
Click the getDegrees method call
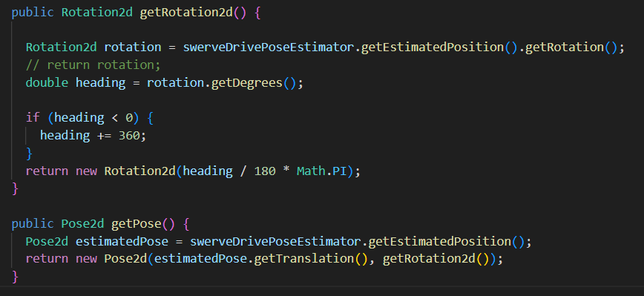tap(247, 83)
